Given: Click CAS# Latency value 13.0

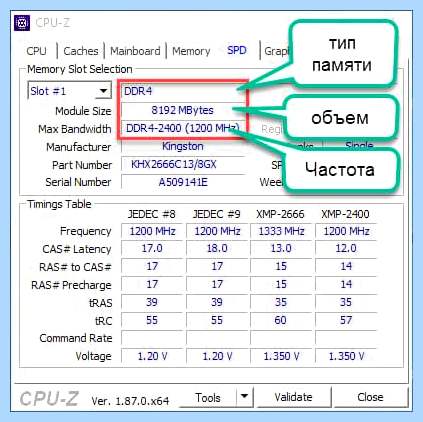Looking at the screenshot, I should pyautogui.click(x=281, y=248).
